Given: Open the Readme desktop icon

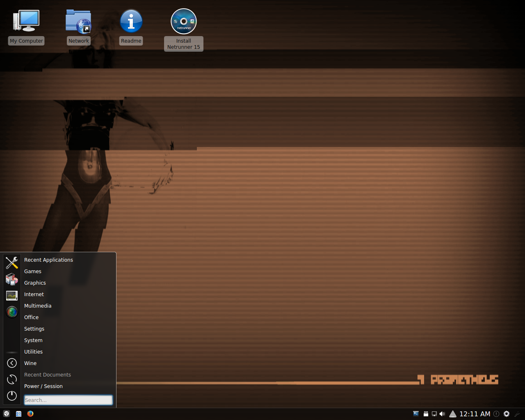Looking at the screenshot, I should pyautogui.click(x=131, y=27).
